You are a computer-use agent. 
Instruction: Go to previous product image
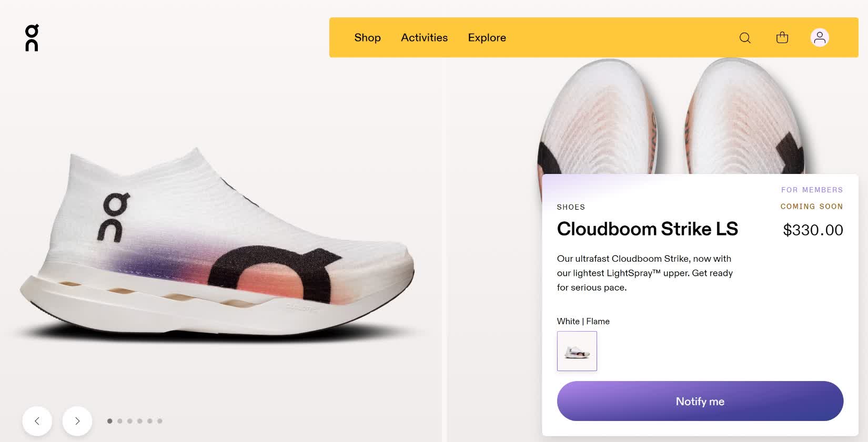click(37, 421)
